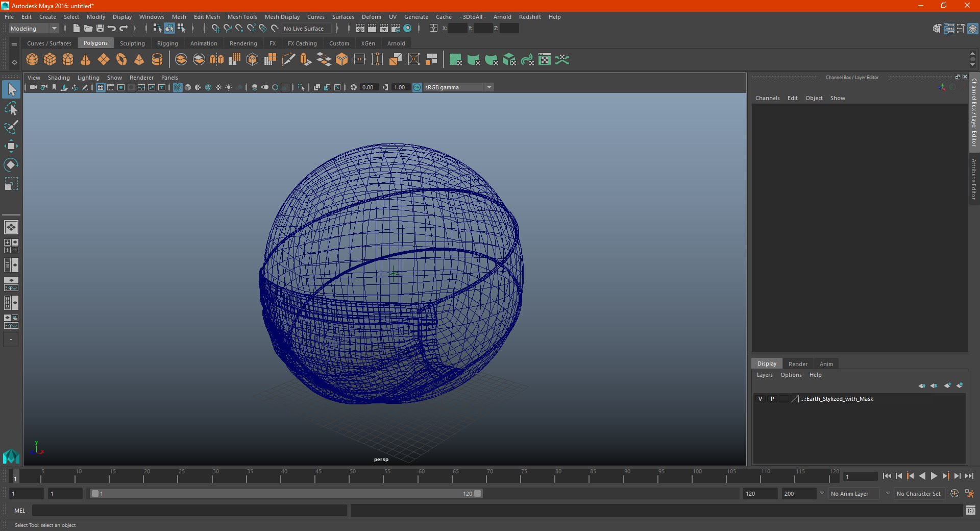The height and width of the screenshot is (531, 980).
Task: Click the Extrude shelf icon
Action: click(x=306, y=60)
